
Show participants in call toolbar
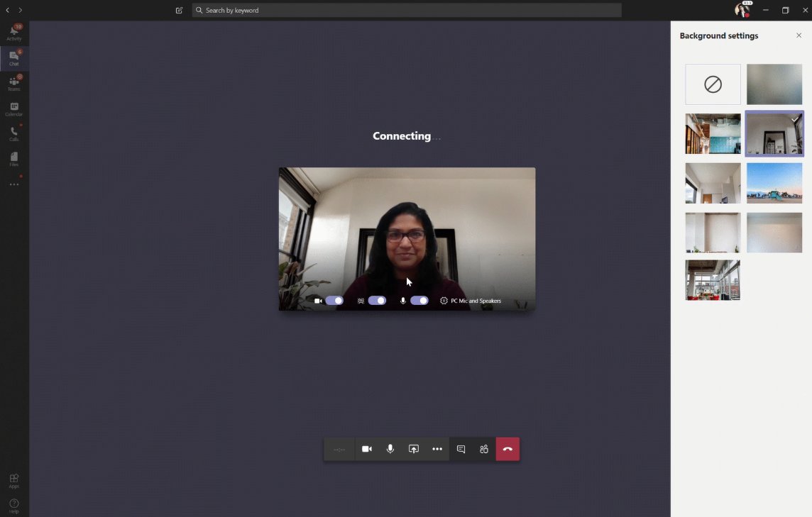(484, 449)
